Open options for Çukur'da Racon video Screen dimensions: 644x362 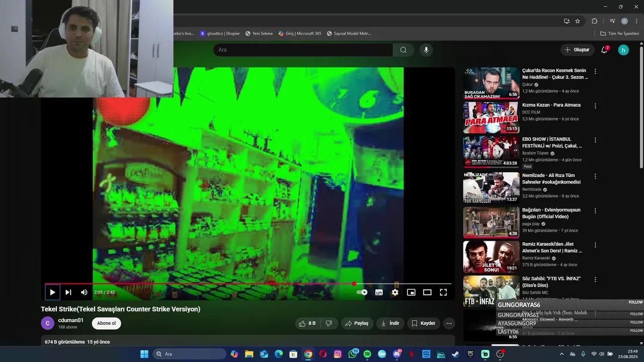(x=595, y=71)
